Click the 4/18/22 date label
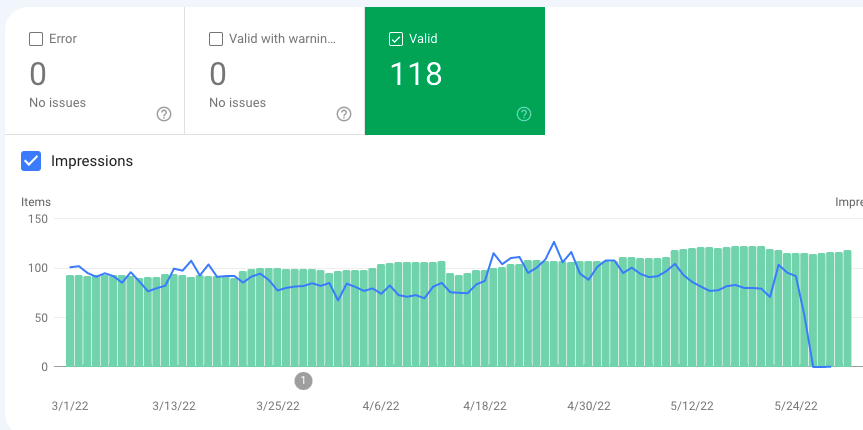 coord(485,406)
